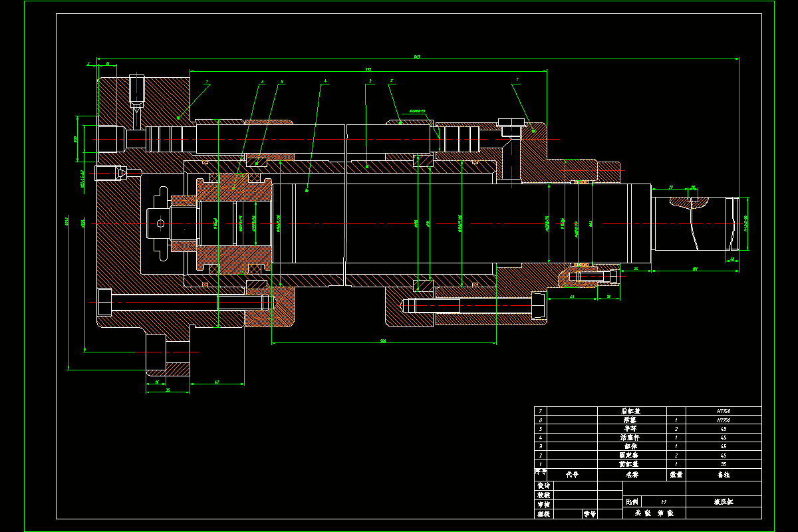Select the part name 后缸盖 in row 7
The image size is (798, 532).
[630, 412]
